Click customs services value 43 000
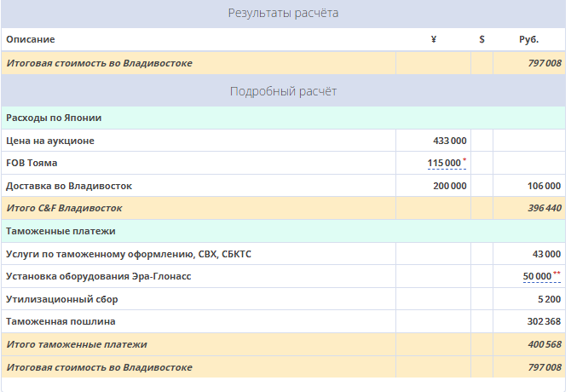Screen dimensions: 571x392 coord(546,254)
